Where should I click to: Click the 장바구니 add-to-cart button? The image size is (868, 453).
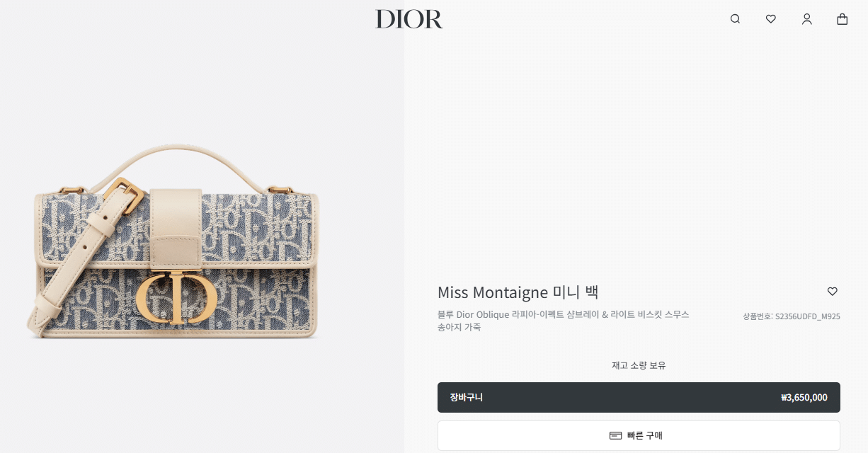tap(639, 397)
